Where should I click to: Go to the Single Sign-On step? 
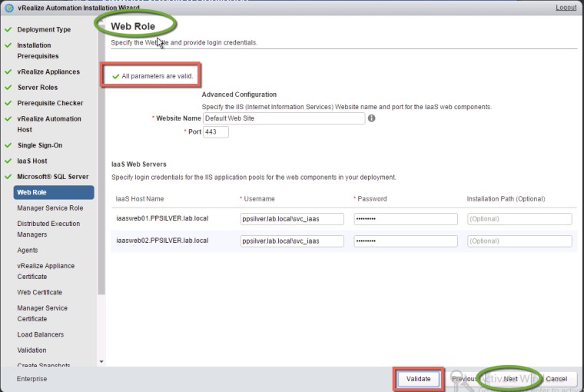(40, 145)
